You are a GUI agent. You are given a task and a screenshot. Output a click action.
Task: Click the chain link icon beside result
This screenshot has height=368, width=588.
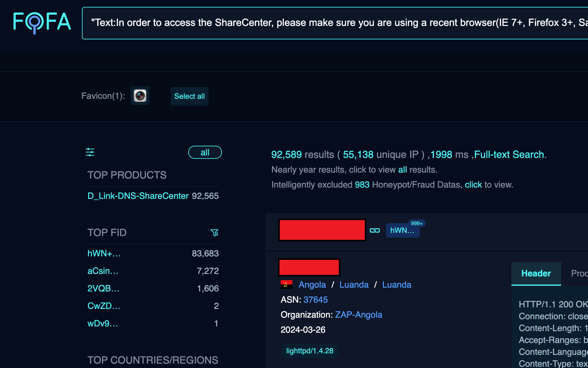point(375,230)
